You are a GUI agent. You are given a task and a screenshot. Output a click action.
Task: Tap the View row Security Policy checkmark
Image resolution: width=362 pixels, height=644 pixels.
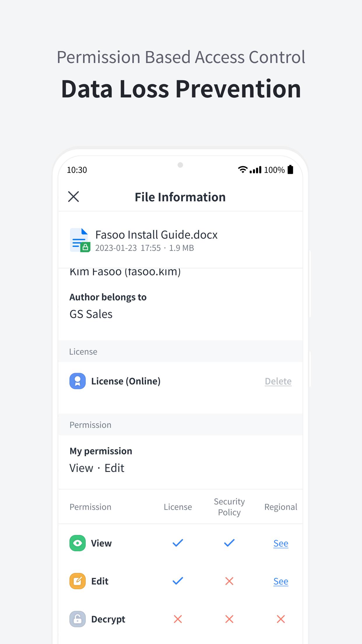click(229, 543)
